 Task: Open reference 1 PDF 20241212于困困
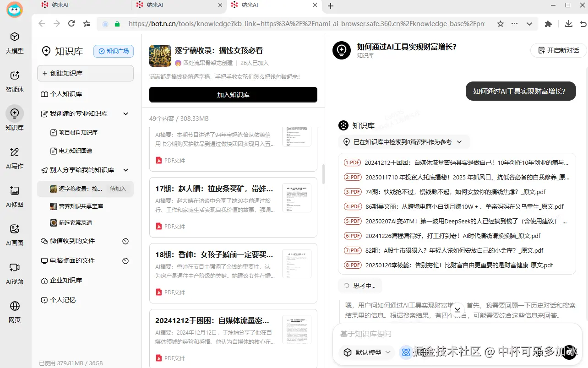coord(457,162)
